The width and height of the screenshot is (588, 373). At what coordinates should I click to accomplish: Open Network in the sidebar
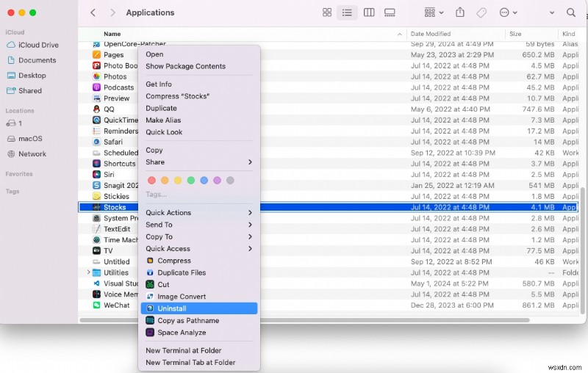(x=26, y=154)
